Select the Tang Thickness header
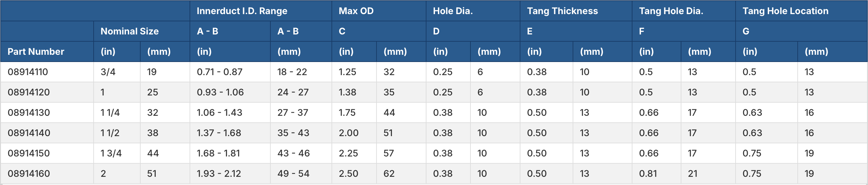 pyautogui.click(x=562, y=11)
